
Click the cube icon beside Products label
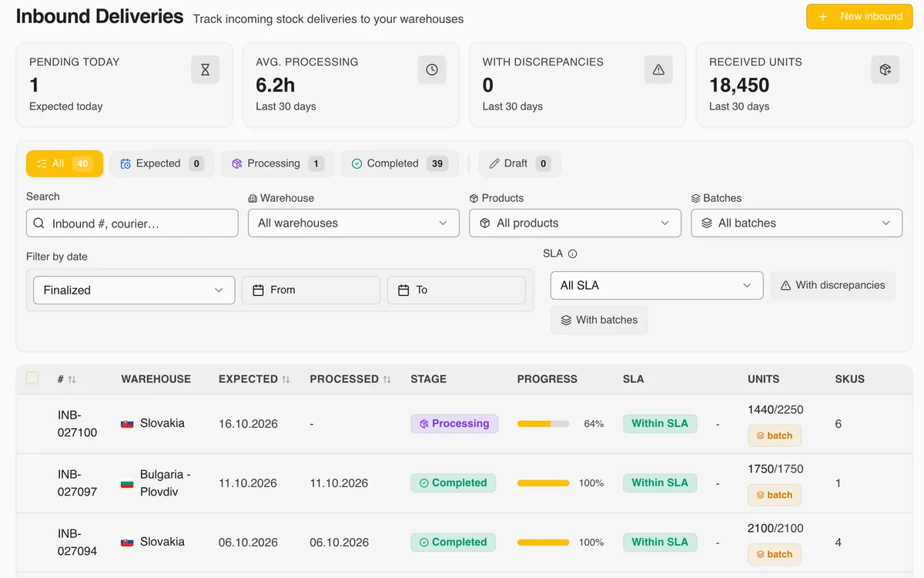[x=474, y=198]
